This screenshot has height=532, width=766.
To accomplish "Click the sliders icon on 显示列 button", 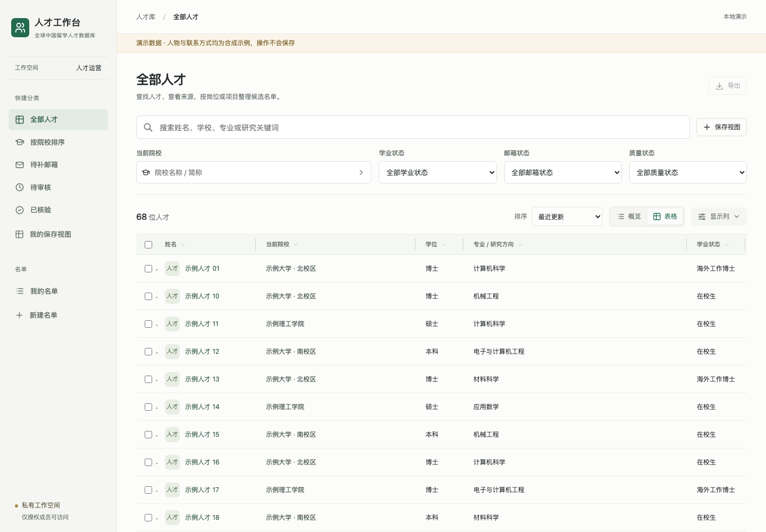I will click(702, 217).
